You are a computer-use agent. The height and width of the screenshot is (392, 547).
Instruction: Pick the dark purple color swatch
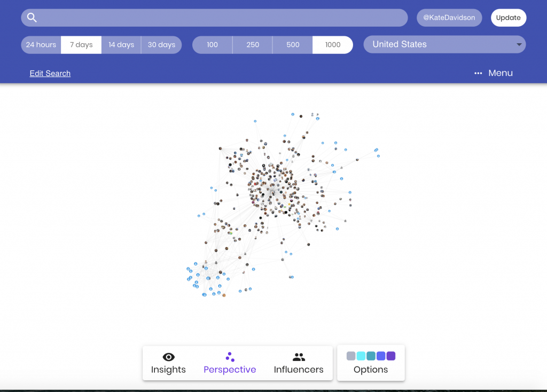[391, 356]
